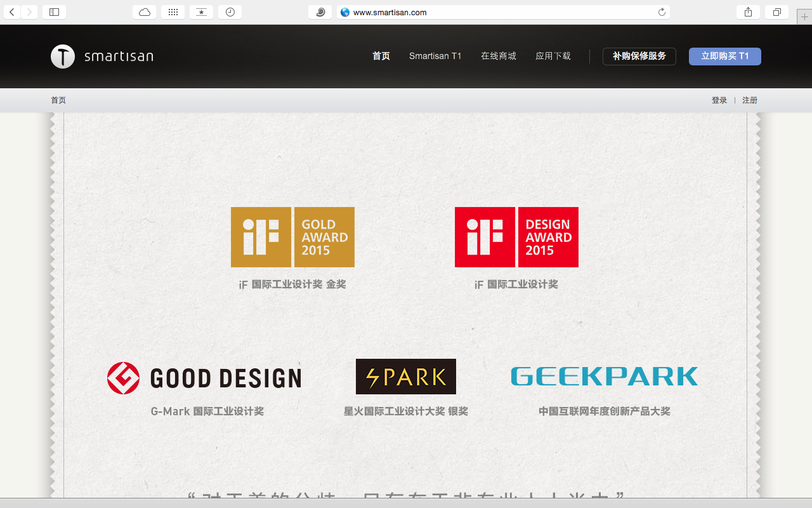This screenshot has height=508, width=812.
Task: Open iCloud Tabs cloud icon
Action: [x=145, y=12]
